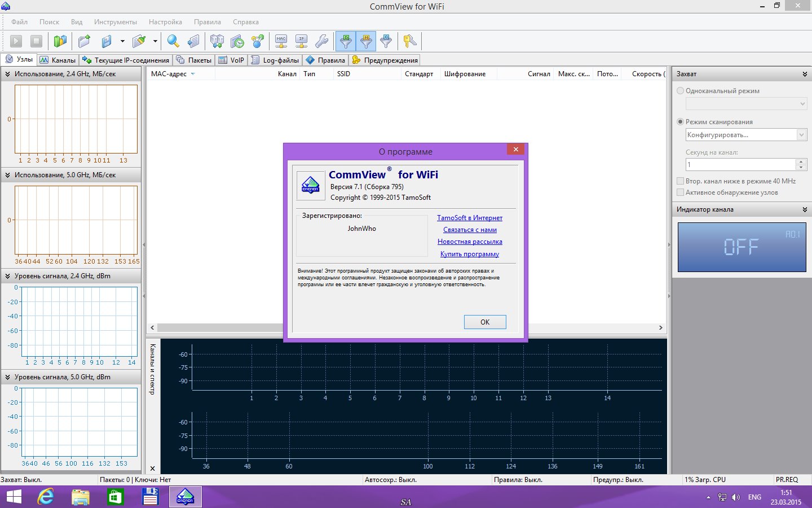812x508 pixels.
Task: Click the horizontal scrollbar under node list
Action: pyautogui.click(x=406, y=327)
